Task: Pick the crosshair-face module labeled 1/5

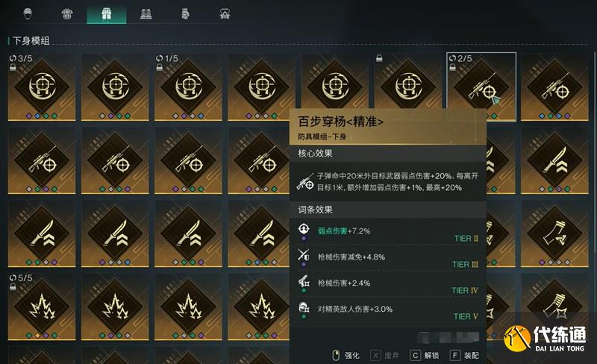Action: tap(188, 87)
